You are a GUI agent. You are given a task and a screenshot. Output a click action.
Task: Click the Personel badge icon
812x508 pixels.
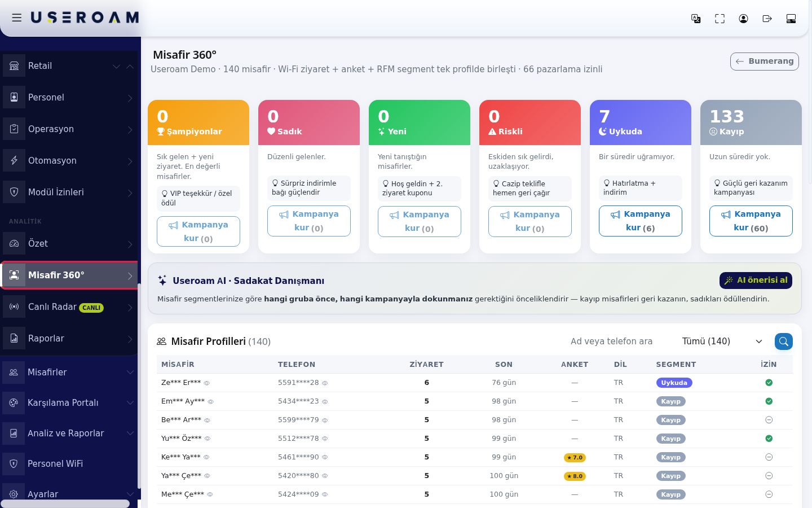coord(14,97)
